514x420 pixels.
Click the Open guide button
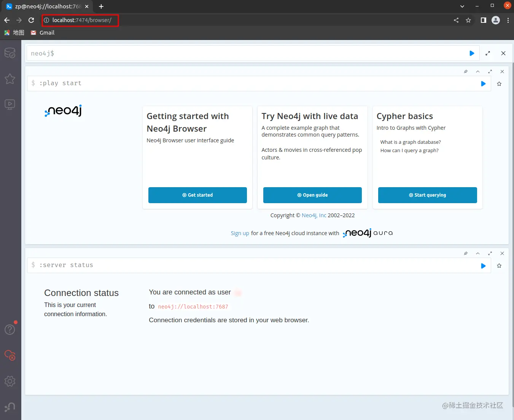coord(312,195)
